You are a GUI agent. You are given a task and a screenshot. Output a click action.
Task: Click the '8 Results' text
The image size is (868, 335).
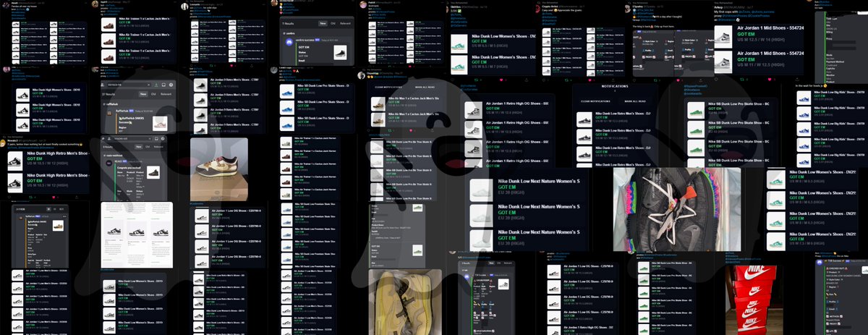coord(108,147)
